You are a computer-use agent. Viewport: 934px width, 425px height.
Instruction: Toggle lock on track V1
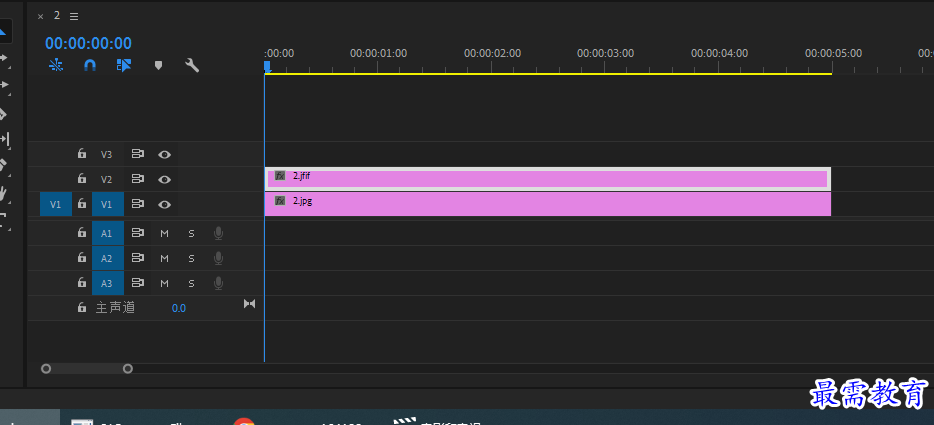click(82, 203)
